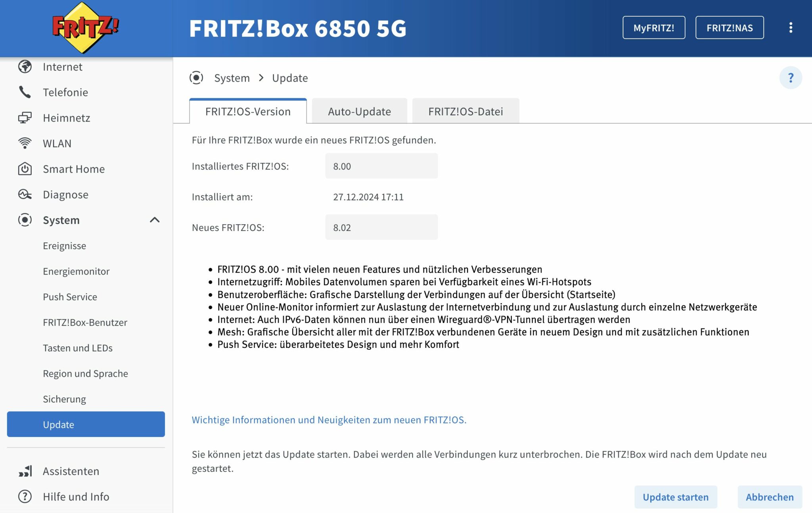
Task: Click the FRITZ! logo
Action: pos(81,27)
